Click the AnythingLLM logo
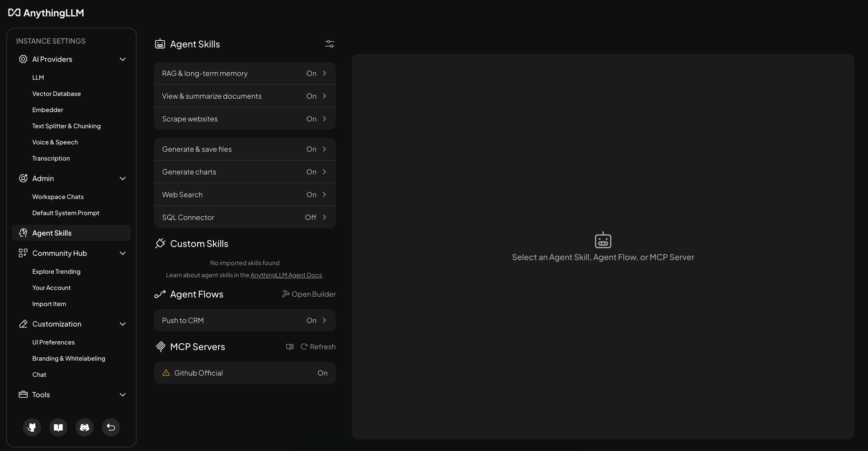This screenshot has width=868, height=451. click(46, 13)
